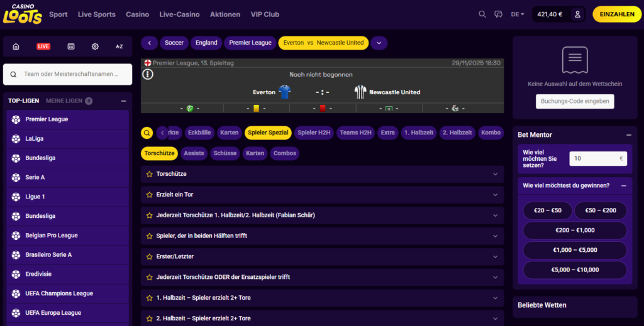Open the user account profile icon
Screen dimensions: 644x326
[x=577, y=14]
